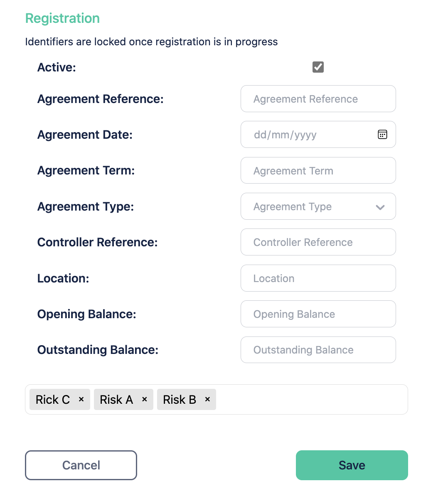
Task: Click empty area of the tags input
Action: (x=312, y=400)
